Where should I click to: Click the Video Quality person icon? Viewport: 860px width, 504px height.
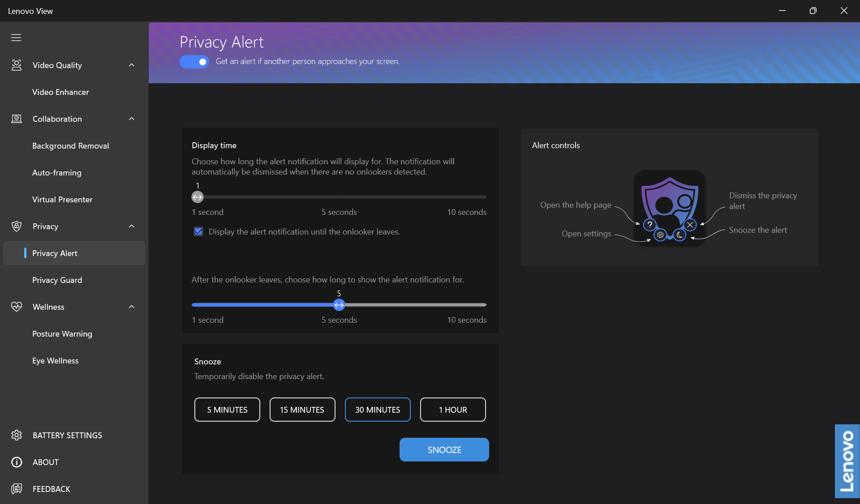[x=17, y=65]
